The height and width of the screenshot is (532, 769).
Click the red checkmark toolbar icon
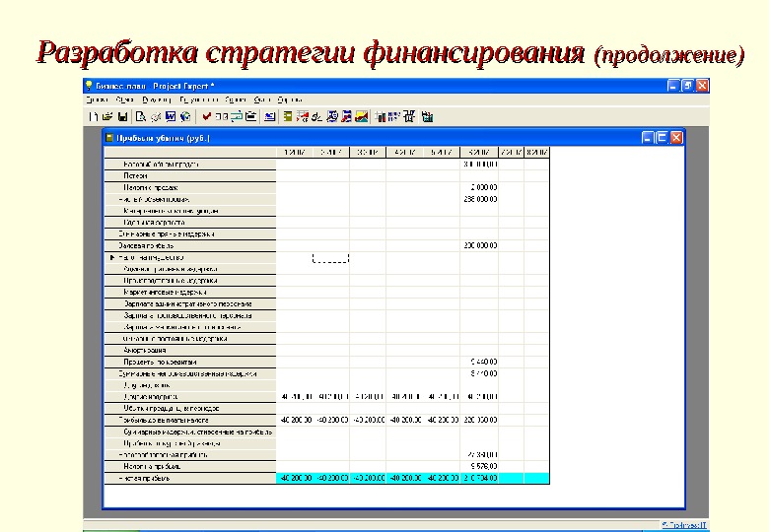point(207,116)
